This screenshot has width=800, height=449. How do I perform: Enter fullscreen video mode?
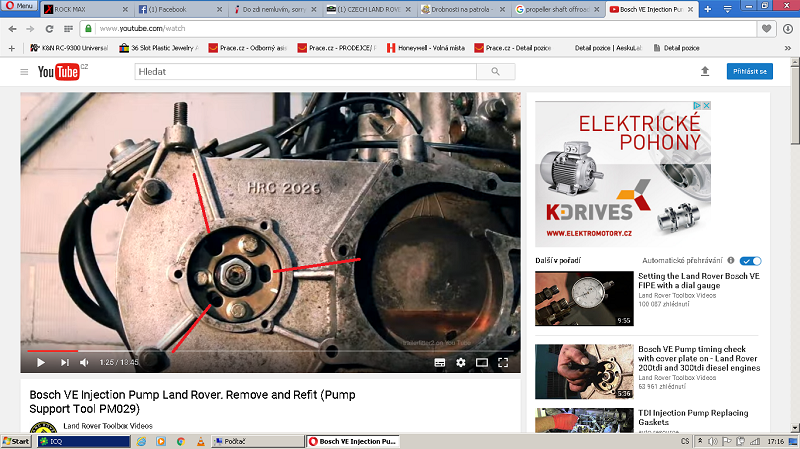[x=503, y=363]
